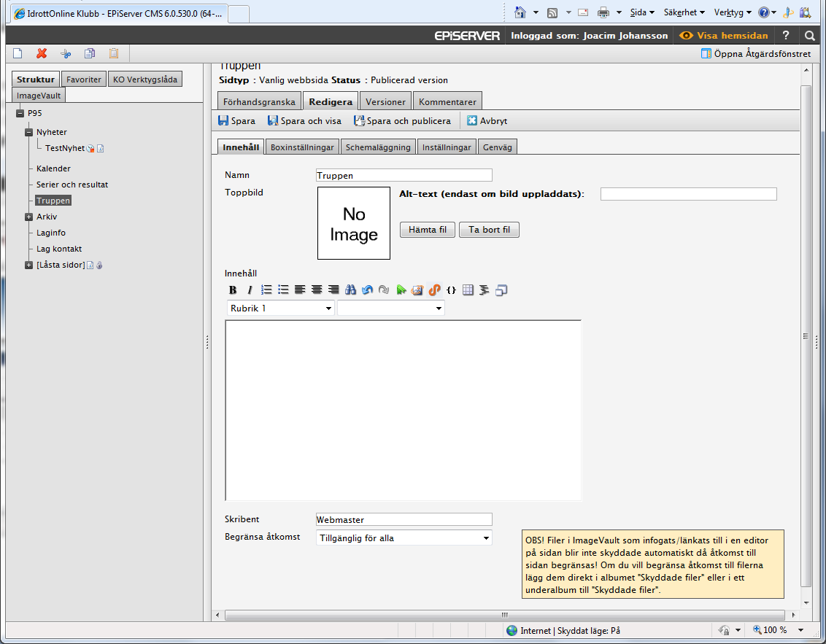826x644 pixels.
Task: Click browser RSS feeds icon
Action: tap(552, 12)
